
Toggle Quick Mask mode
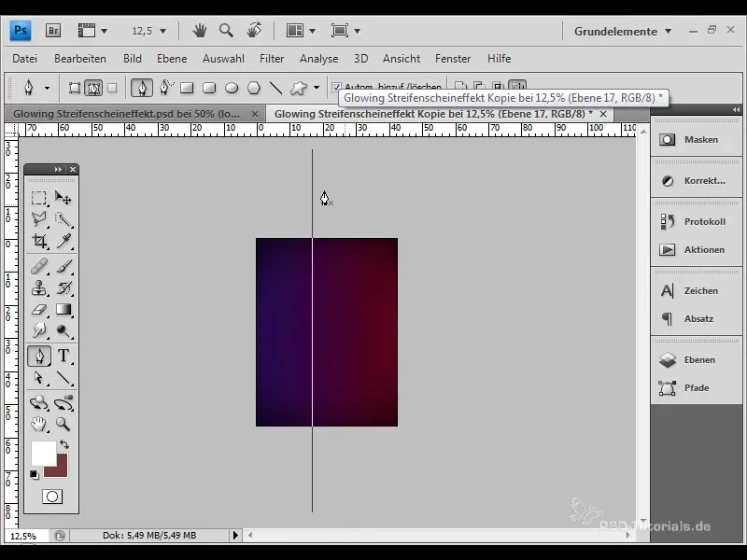click(x=52, y=497)
